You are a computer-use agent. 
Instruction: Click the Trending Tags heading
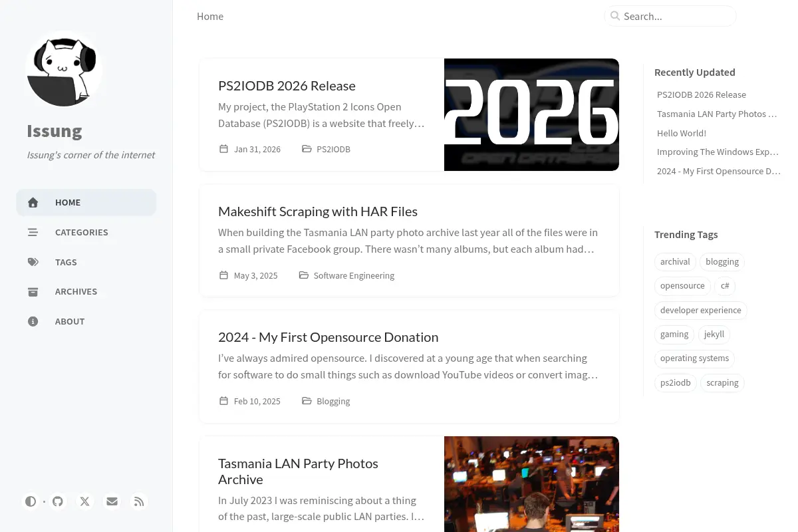[x=686, y=235]
